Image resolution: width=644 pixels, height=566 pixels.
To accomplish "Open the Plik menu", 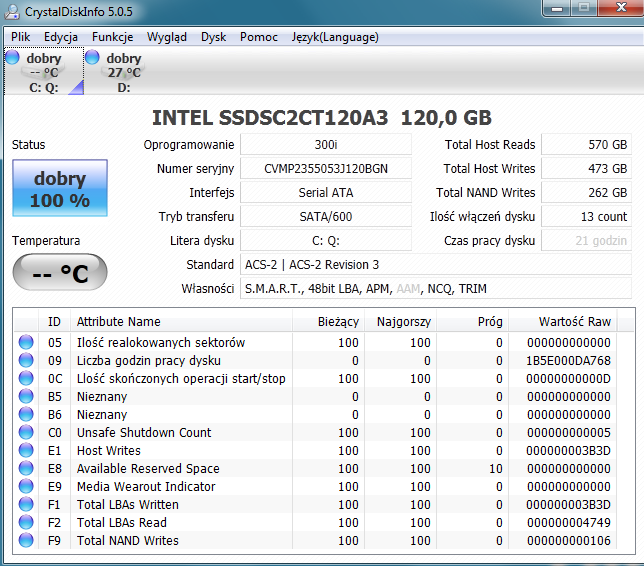I will pyautogui.click(x=21, y=37).
